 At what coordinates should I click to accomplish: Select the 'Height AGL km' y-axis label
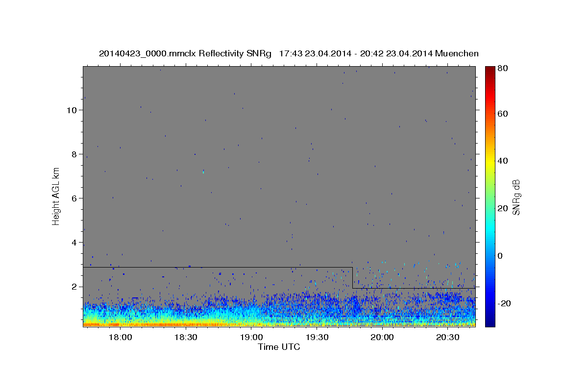56,196
